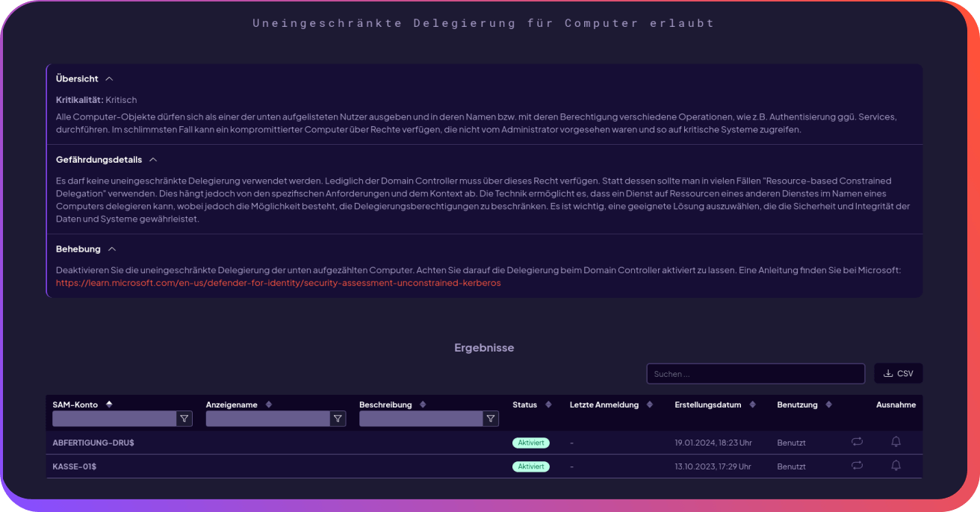Image resolution: width=980 pixels, height=512 pixels.
Task: Click Aktiviert badge for KASSE-01$
Action: pos(531,466)
